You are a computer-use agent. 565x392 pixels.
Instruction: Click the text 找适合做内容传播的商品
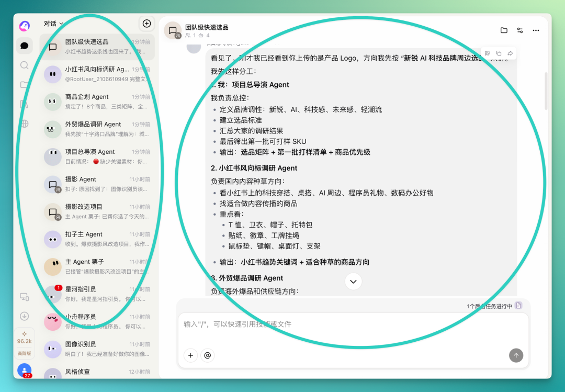pyautogui.click(x=258, y=204)
